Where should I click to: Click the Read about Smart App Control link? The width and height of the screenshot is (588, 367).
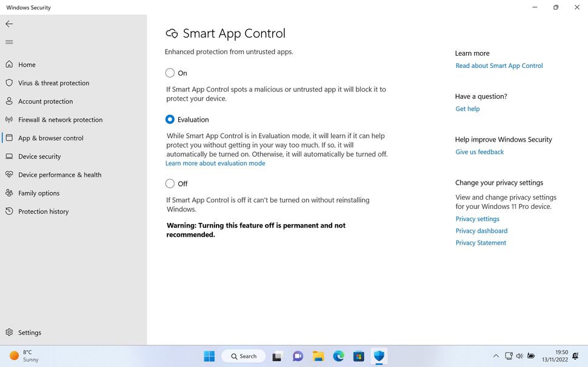point(498,65)
